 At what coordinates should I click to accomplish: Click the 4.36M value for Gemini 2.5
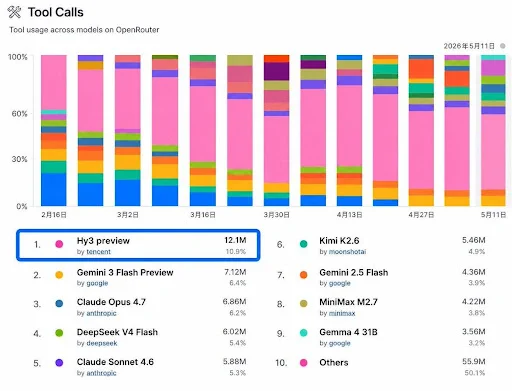click(474, 272)
